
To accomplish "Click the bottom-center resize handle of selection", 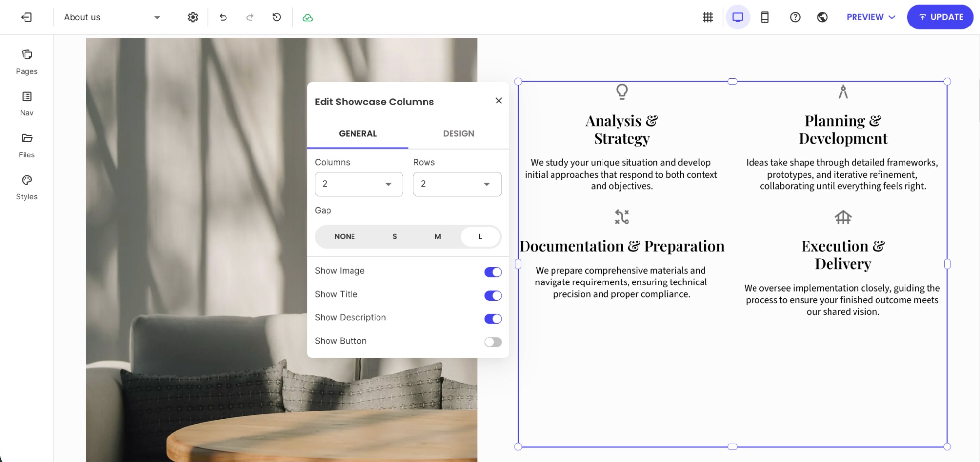I will [732, 447].
